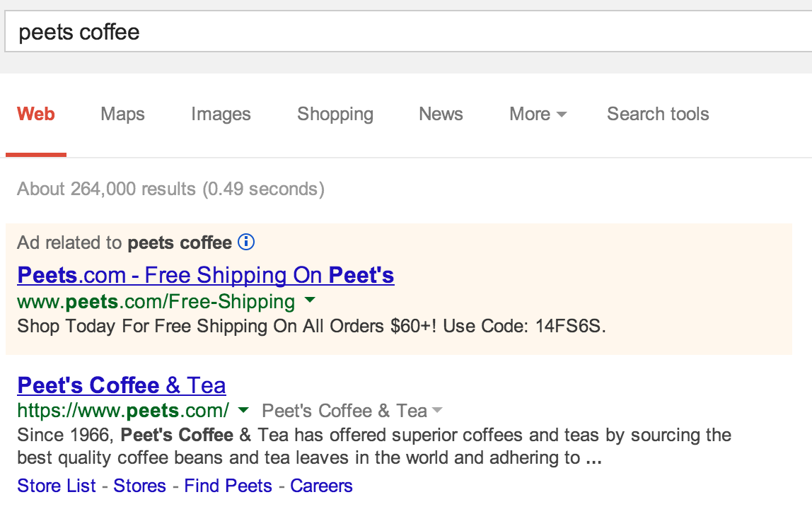This screenshot has width=812, height=526.
Task: Click the Find Peets sitelink
Action: point(228,486)
